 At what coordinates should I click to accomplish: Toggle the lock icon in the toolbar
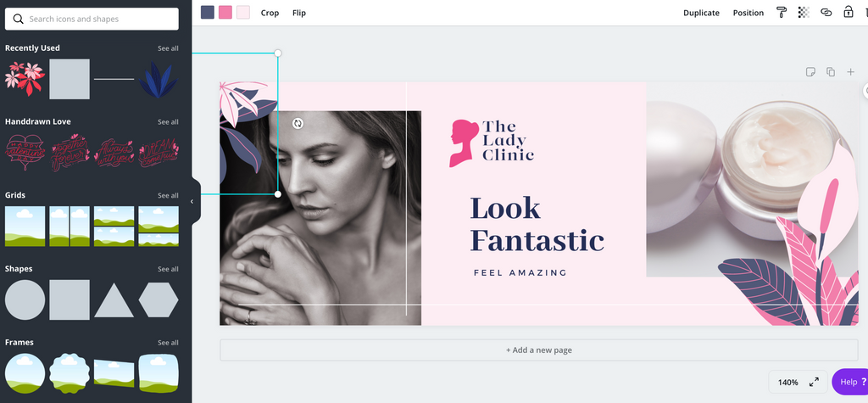coord(848,12)
